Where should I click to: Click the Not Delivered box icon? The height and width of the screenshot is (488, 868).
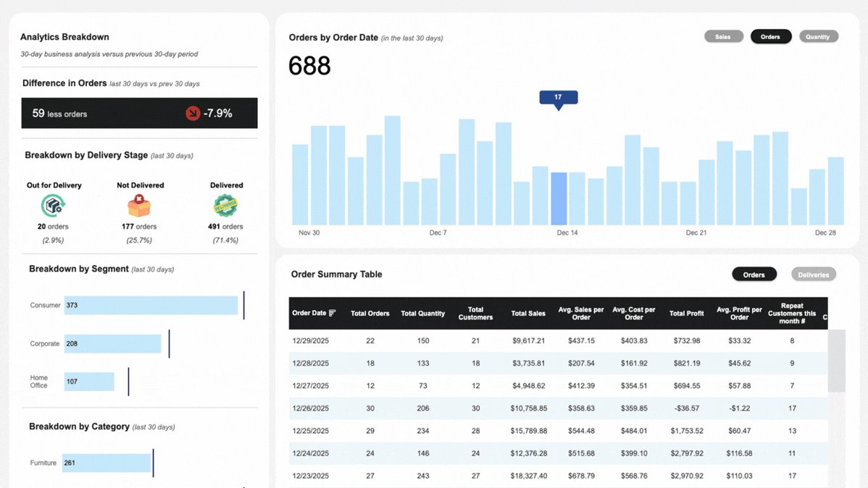[x=139, y=206]
